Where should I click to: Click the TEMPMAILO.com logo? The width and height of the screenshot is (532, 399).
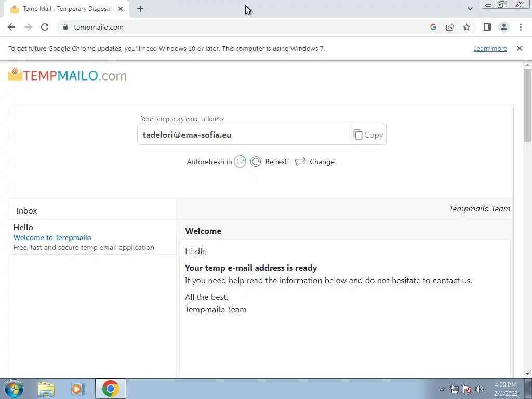click(67, 75)
